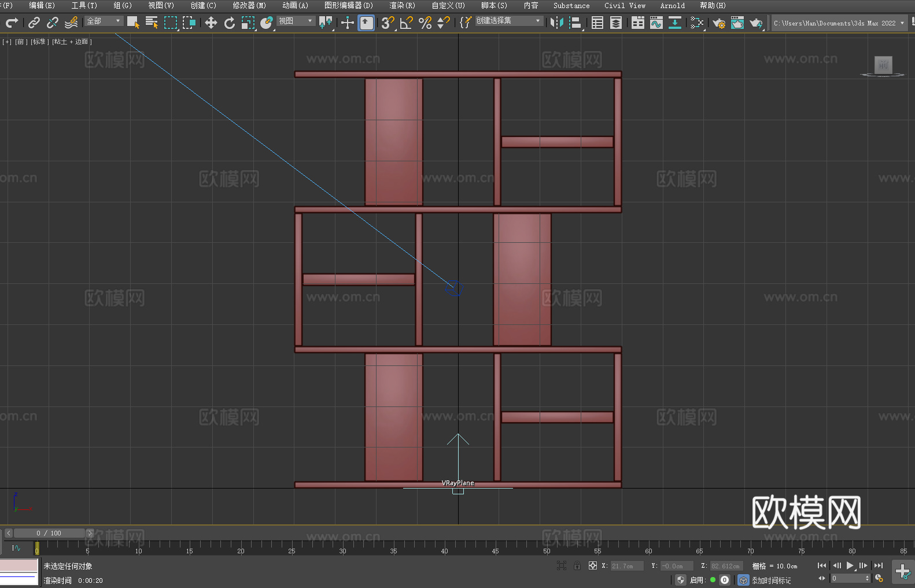Viewport: 915px width, 588px height.
Task: Select the Select and Scale tool
Action: point(248,23)
